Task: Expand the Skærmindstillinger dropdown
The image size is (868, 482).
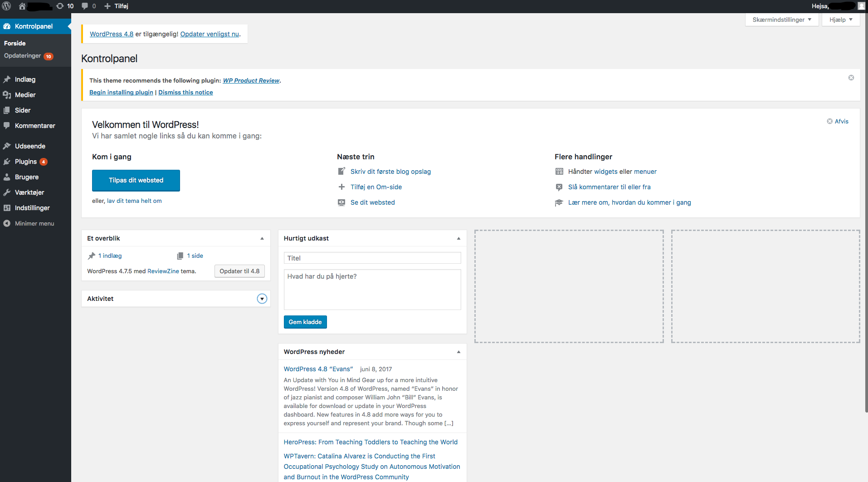Action: 781,20
